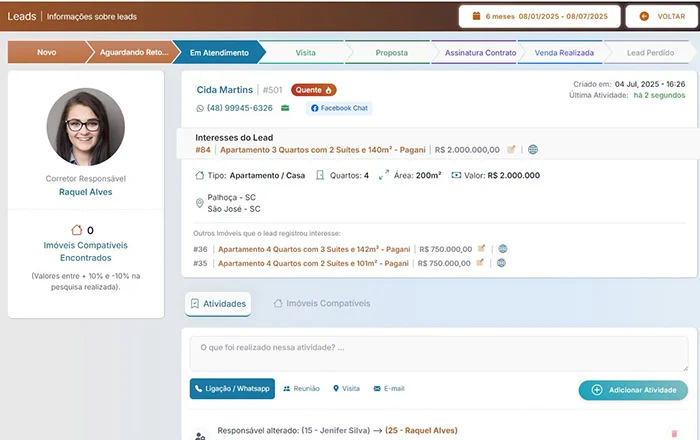Select Visita activity type

click(x=346, y=389)
